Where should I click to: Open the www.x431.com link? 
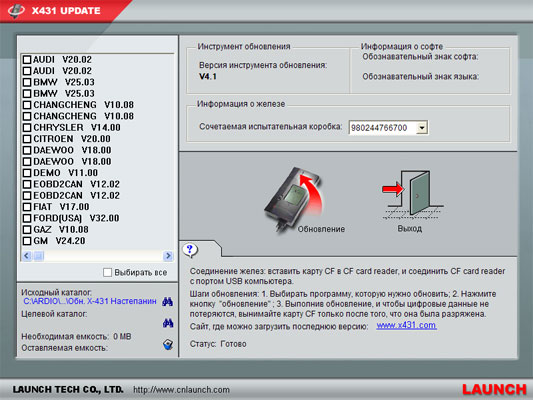[x=406, y=325]
